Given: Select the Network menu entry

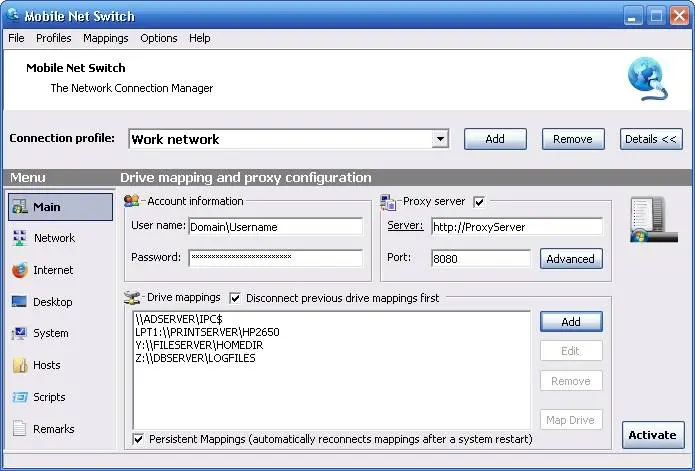Looking at the screenshot, I should (55, 238).
